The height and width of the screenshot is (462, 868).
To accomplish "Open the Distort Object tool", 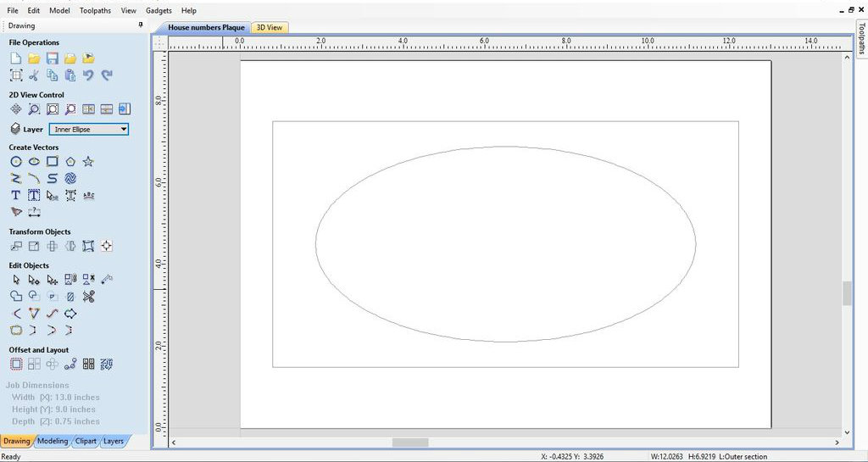I will [88, 246].
